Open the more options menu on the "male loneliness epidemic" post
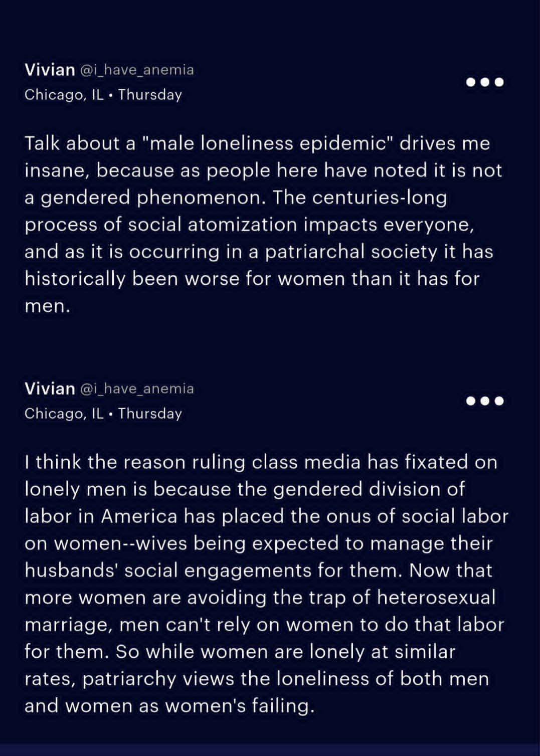Viewport: 540px width, 756px height. coord(485,82)
